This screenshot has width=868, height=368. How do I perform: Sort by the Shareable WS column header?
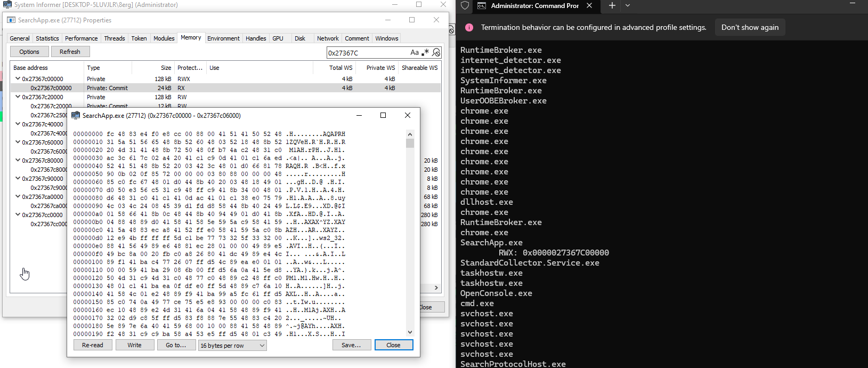420,68
